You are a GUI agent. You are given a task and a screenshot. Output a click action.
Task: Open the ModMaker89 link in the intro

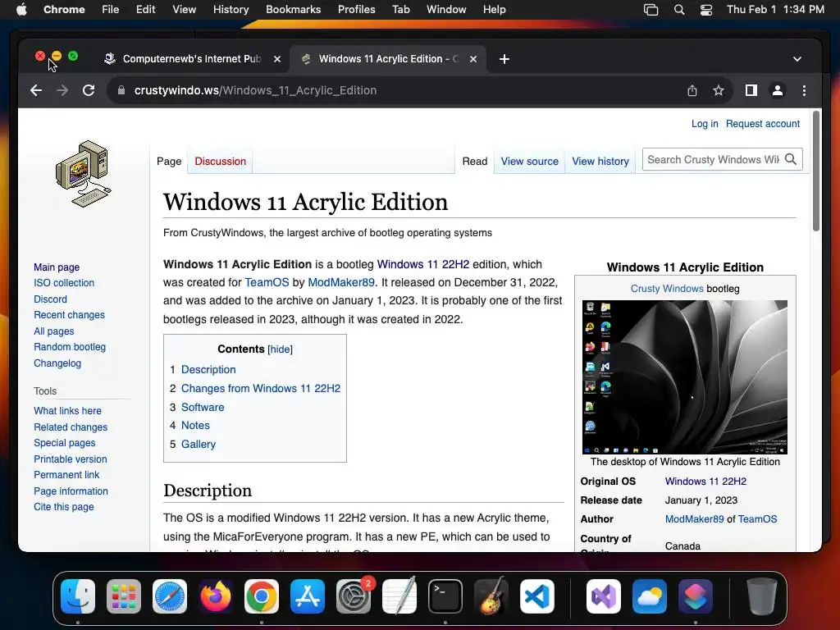tap(340, 282)
